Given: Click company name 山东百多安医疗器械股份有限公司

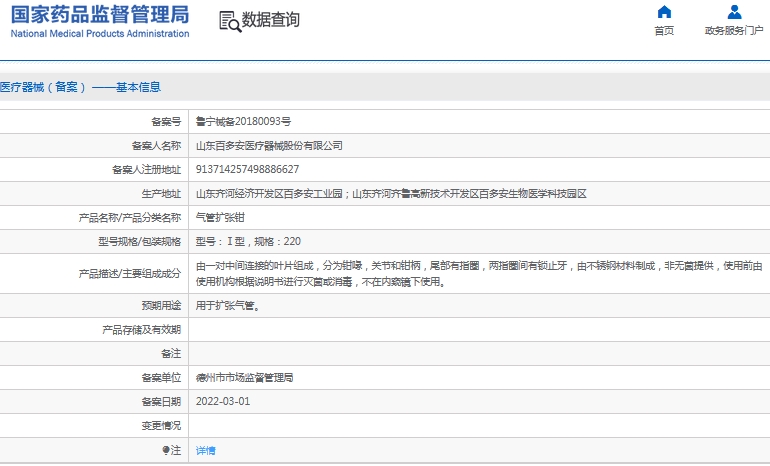Looking at the screenshot, I should tap(269, 145).
